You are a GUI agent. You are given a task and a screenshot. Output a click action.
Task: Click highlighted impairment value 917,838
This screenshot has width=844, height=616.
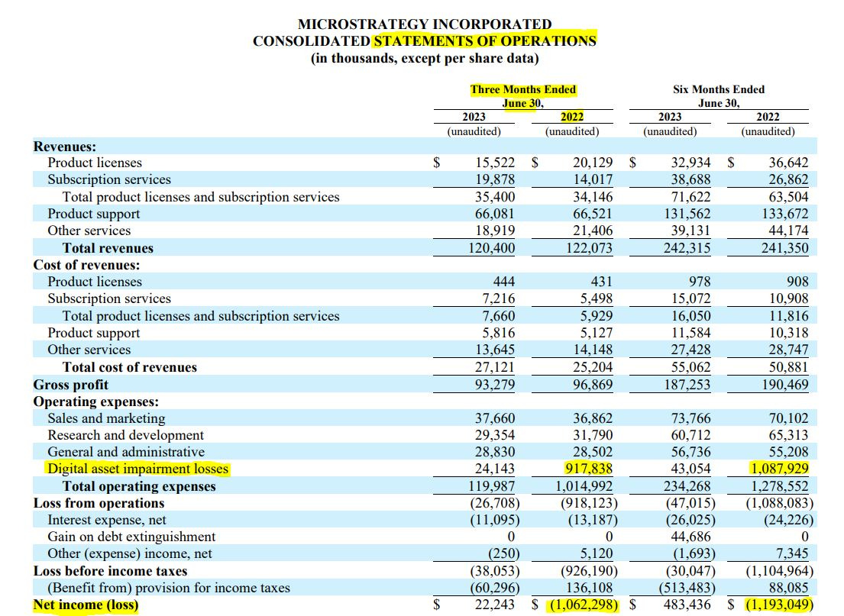point(588,469)
